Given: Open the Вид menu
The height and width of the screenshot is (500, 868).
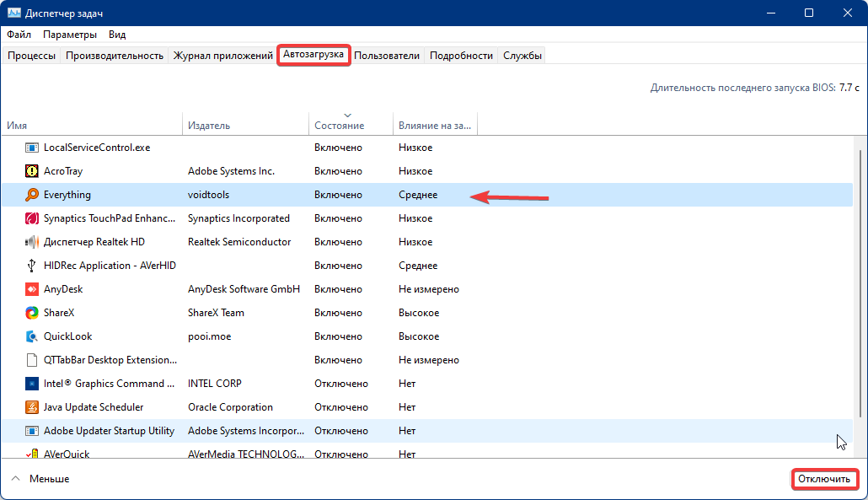Looking at the screenshot, I should (117, 35).
